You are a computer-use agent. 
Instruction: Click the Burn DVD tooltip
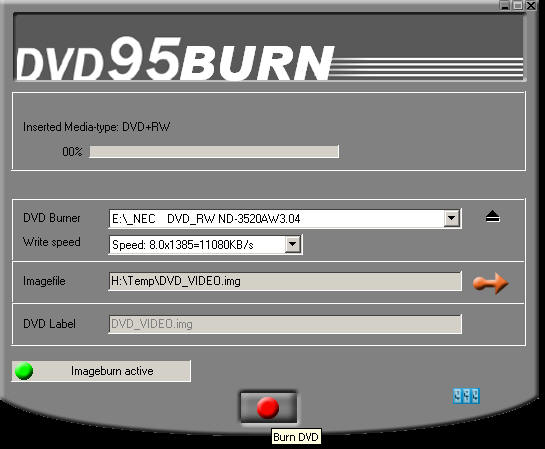[x=296, y=437]
